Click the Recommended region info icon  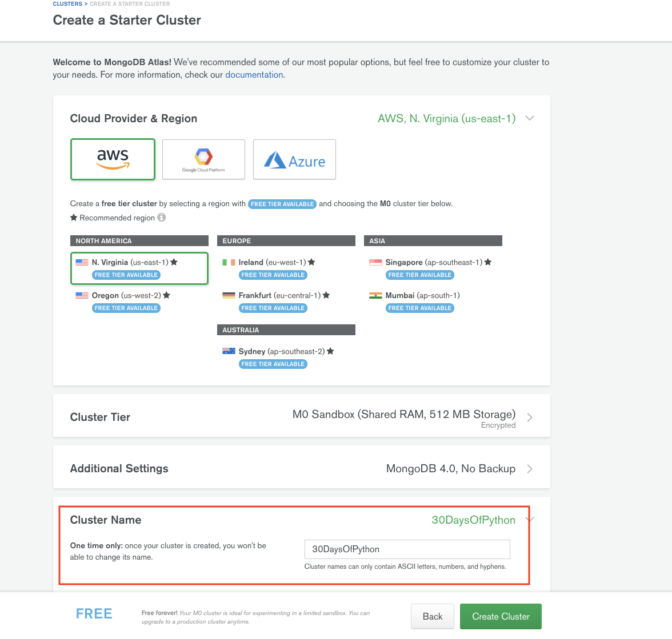pos(162,218)
